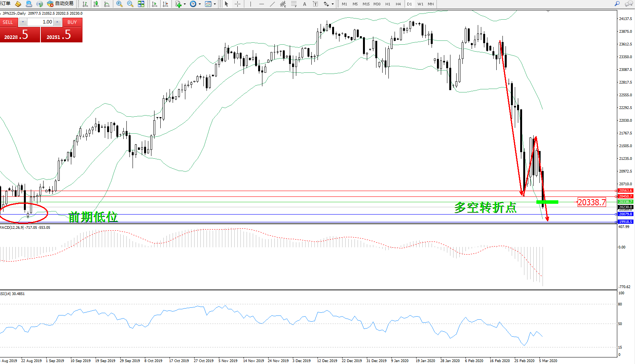Switch to line chart display
Viewport: 635px width, 364px height.
pos(107,4)
